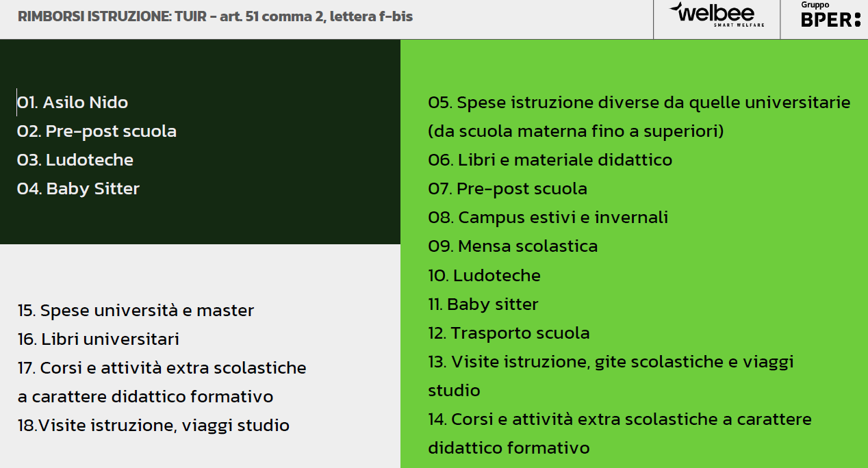
Task: Pick the 04. Baby Sitter entry
Action: pyautogui.click(x=78, y=189)
